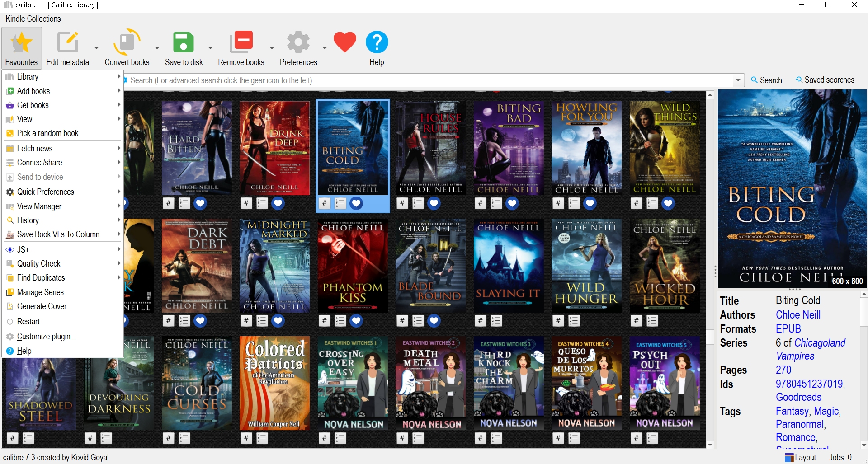Click the list icon under House Rules
The height and width of the screenshot is (464, 868).
coord(418,203)
